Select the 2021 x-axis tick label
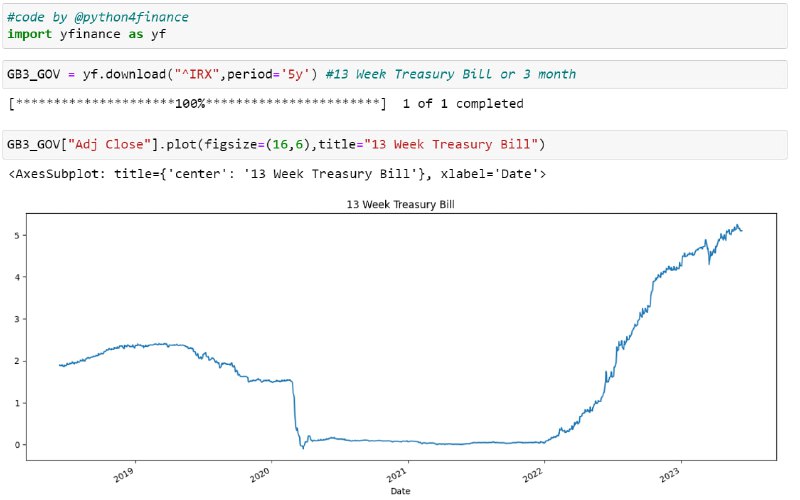800x500 pixels. pyautogui.click(x=397, y=475)
